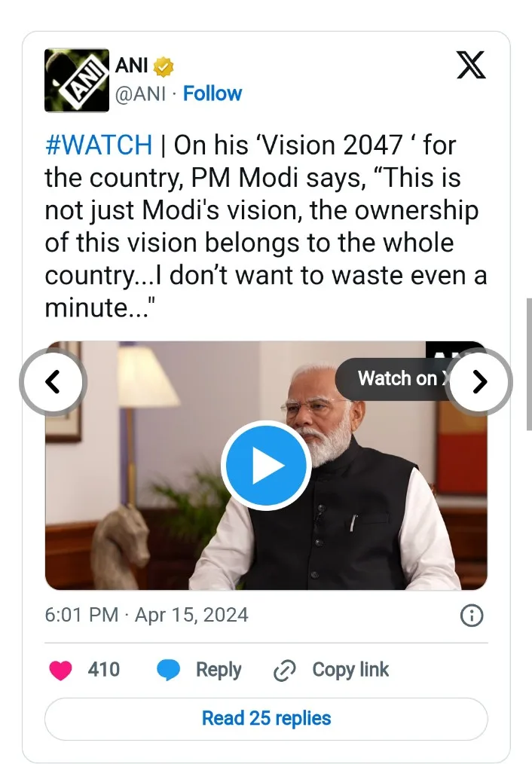This screenshot has height=764, width=532.
Task: Click the blue reply speech bubble icon
Action: pos(168,670)
